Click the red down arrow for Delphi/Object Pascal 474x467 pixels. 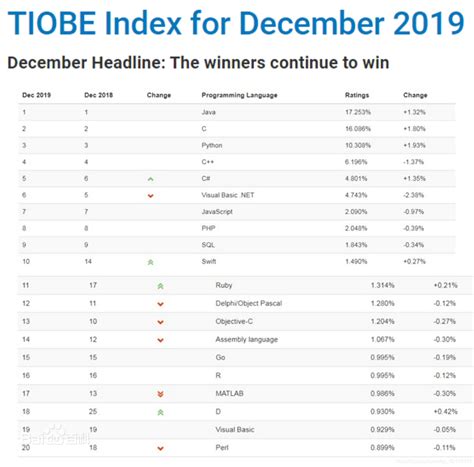coord(160,304)
